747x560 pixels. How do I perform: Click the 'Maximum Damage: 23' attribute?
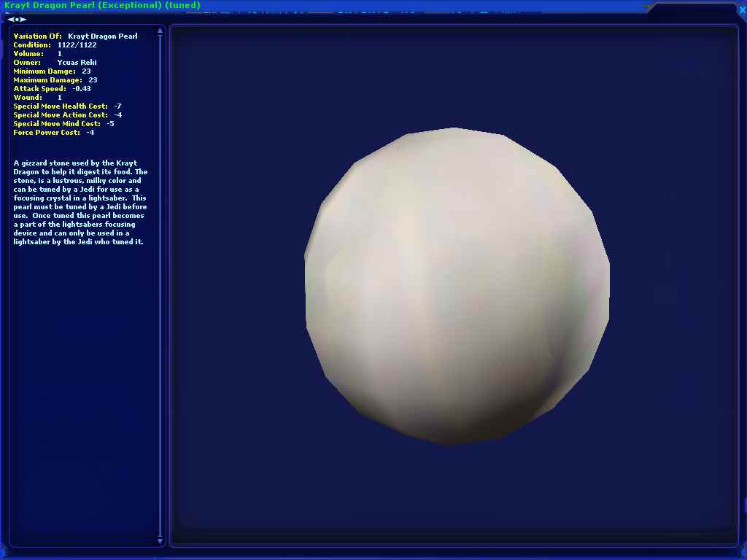click(55, 80)
